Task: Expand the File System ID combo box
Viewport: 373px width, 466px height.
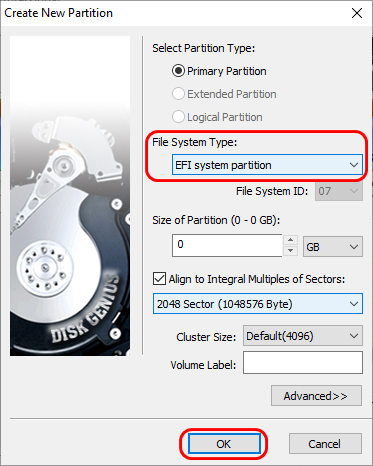Action: coord(339,191)
